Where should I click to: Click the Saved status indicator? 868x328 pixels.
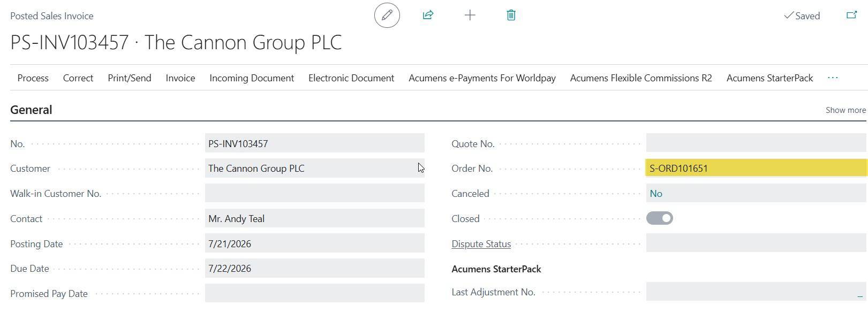tap(802, 16)
